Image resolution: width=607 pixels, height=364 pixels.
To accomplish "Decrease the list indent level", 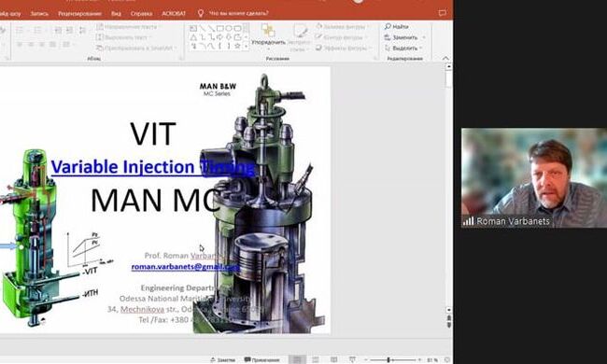I will (58, 30).
